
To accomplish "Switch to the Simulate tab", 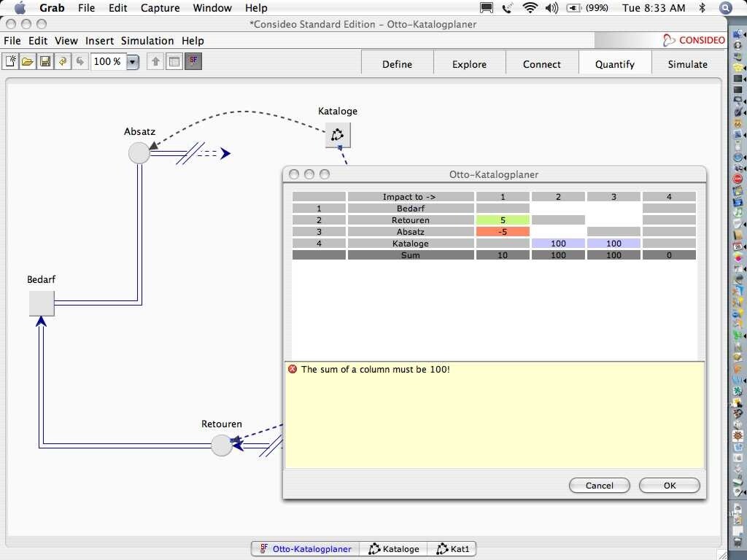I will (x=687, y=64).
